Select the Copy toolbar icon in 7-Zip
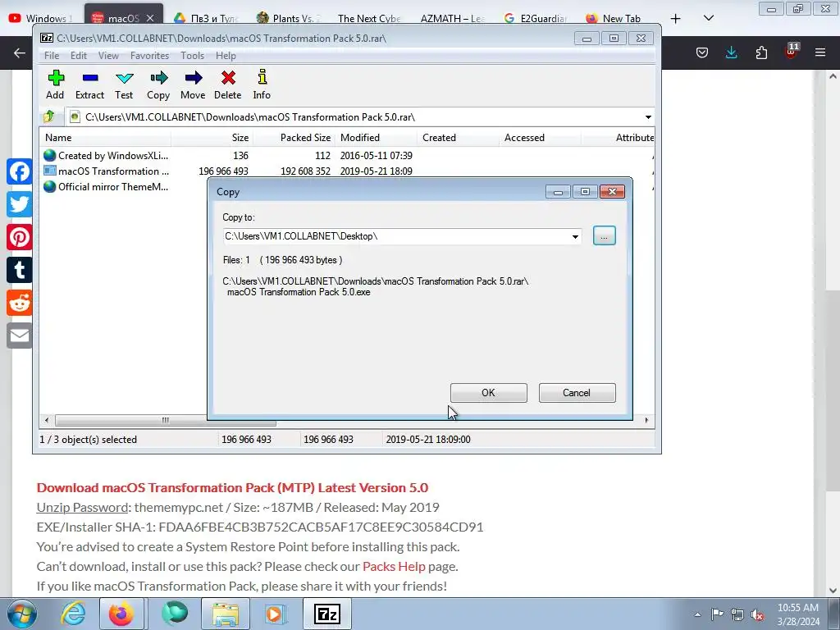This screenshot has height=630, width=840. (158, 84)
